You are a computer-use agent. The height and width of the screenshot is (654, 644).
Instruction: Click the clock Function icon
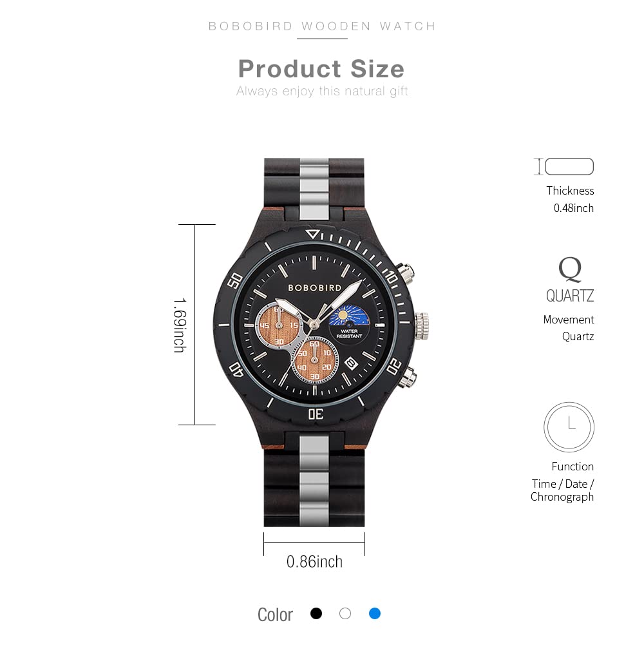click(x=569, y=427)
